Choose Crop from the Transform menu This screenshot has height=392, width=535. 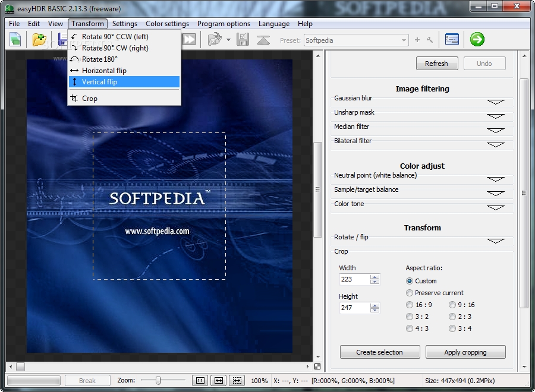124,99
